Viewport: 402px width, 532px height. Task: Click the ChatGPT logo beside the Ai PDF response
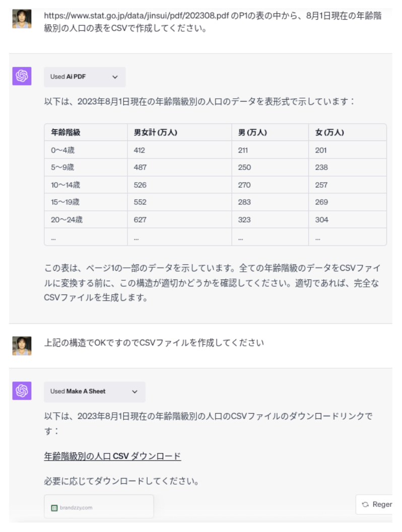pos(22,76)
